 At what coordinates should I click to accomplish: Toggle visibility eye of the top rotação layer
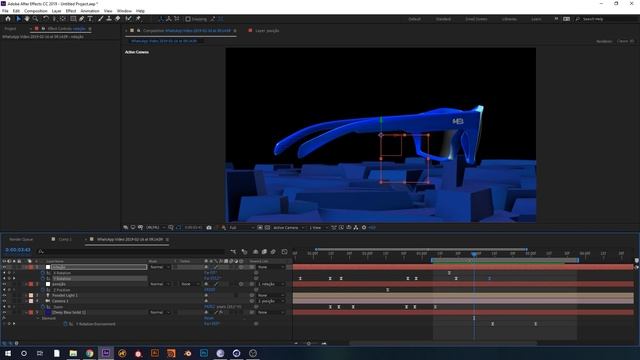click(x=4, y=267)
